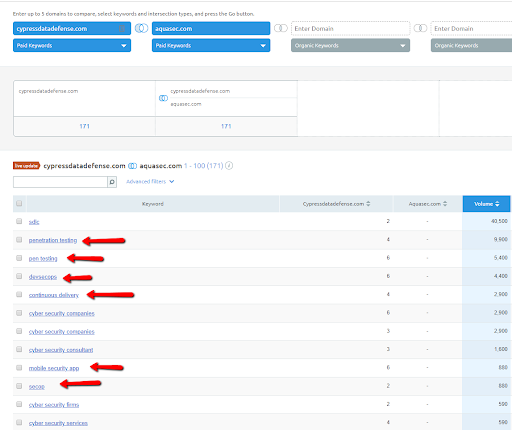Screen dimensions: 512x430
Task: Open Paid Keywords dropdown under cypressdatadefense.com
Action: [72, 45]
